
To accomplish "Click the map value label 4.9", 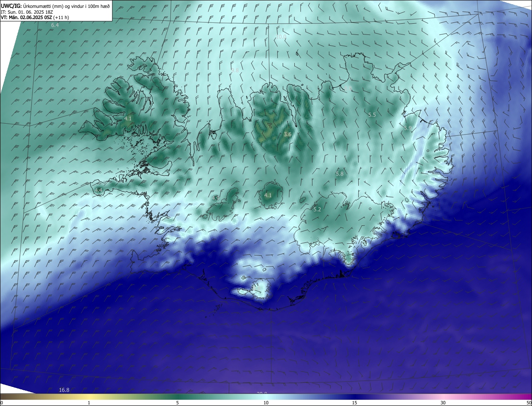I will pyautogui.click(x=215, y=198).
